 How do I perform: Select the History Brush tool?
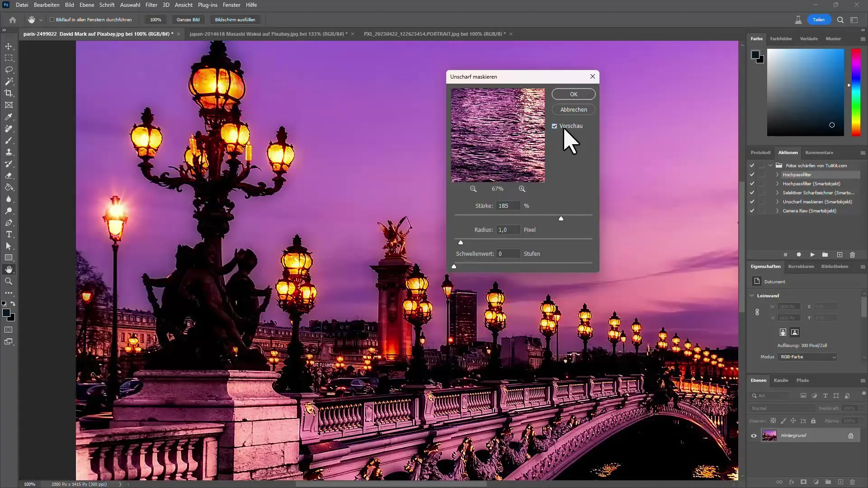pos(9,164)
